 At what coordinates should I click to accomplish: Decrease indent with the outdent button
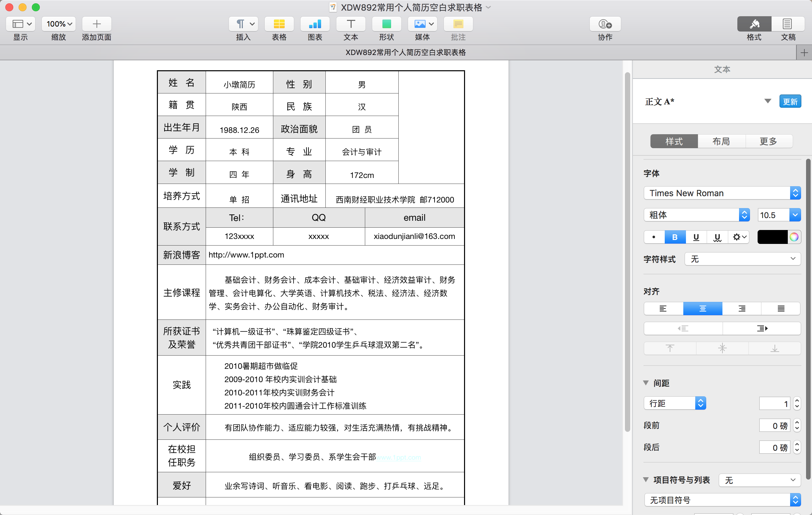[683, 328]
